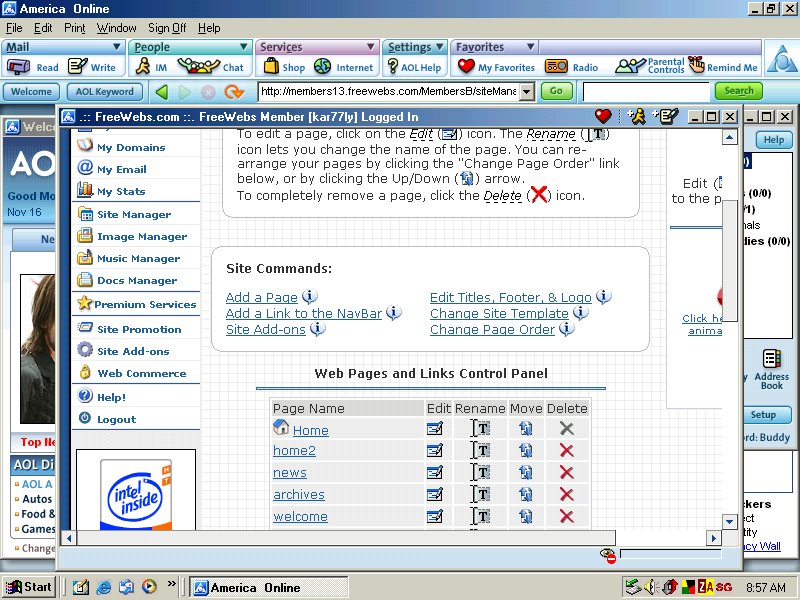Click the Rename icon for news
The image size is (800, 600).
tap(481, 472)
